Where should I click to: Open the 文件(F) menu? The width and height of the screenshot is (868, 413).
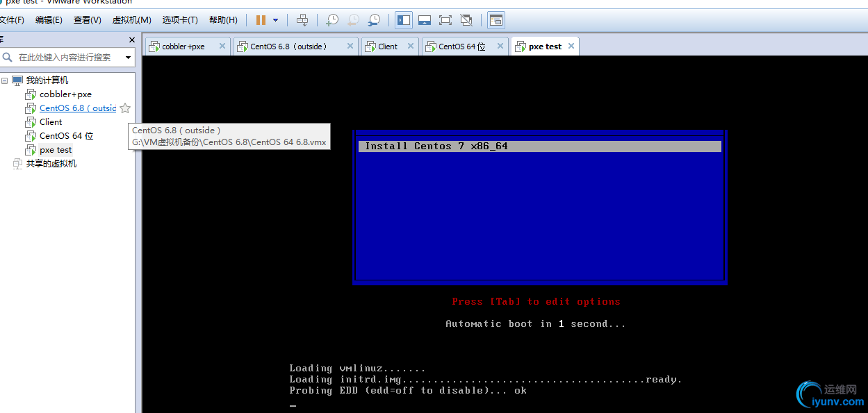tap(11, 20)
